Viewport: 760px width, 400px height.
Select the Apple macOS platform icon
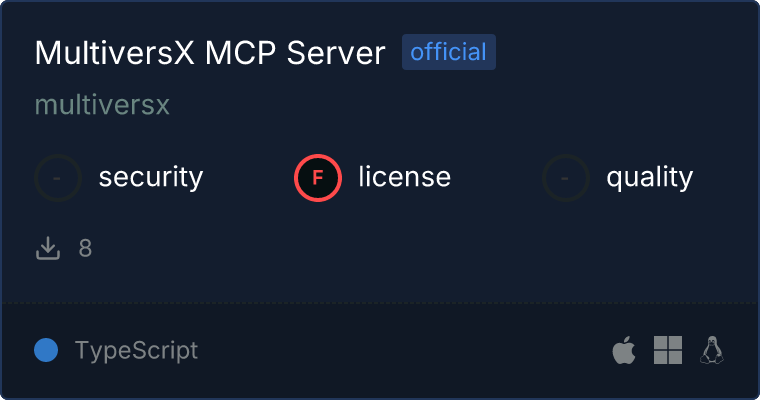(624, 350)
